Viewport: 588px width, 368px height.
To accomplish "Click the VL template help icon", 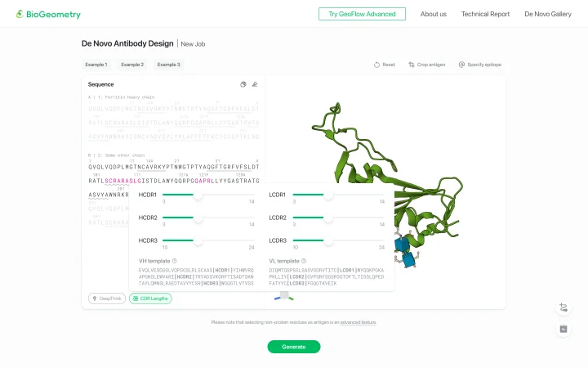I will 304,261.
